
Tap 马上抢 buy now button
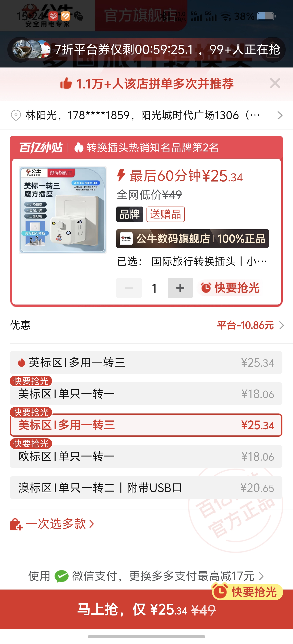[146, 609]
